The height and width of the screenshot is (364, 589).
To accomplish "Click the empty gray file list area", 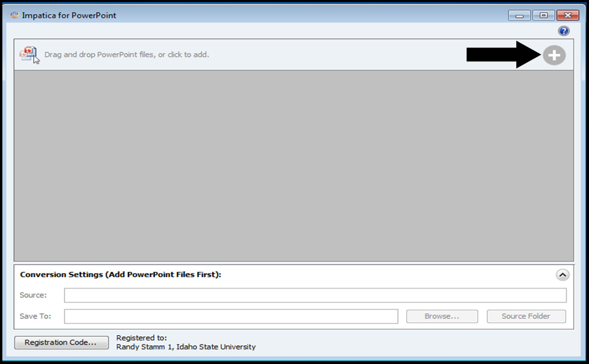I will [294, 166].
